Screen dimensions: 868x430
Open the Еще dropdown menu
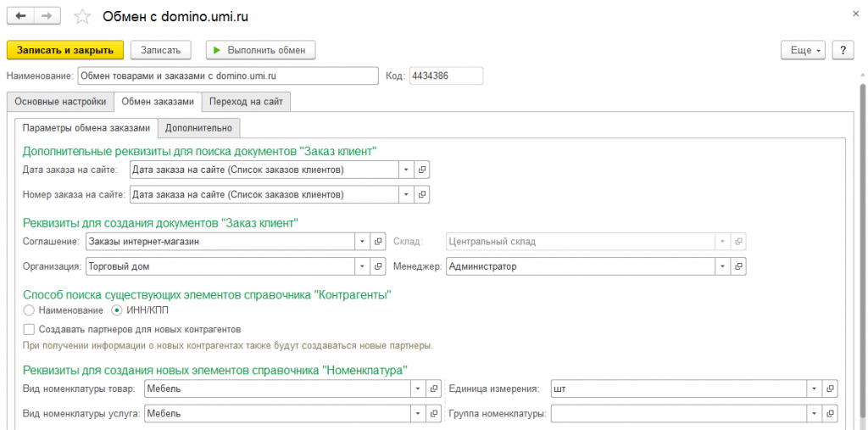pos(802,51)
